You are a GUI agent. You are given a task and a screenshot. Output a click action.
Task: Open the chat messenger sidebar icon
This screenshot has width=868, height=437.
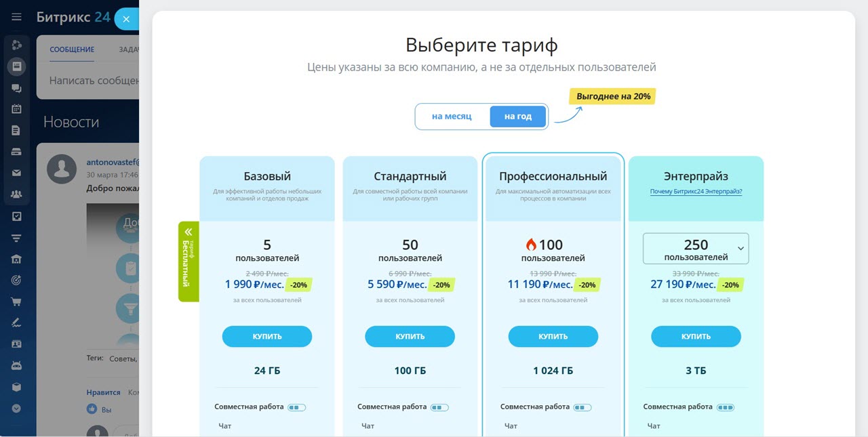16,88
